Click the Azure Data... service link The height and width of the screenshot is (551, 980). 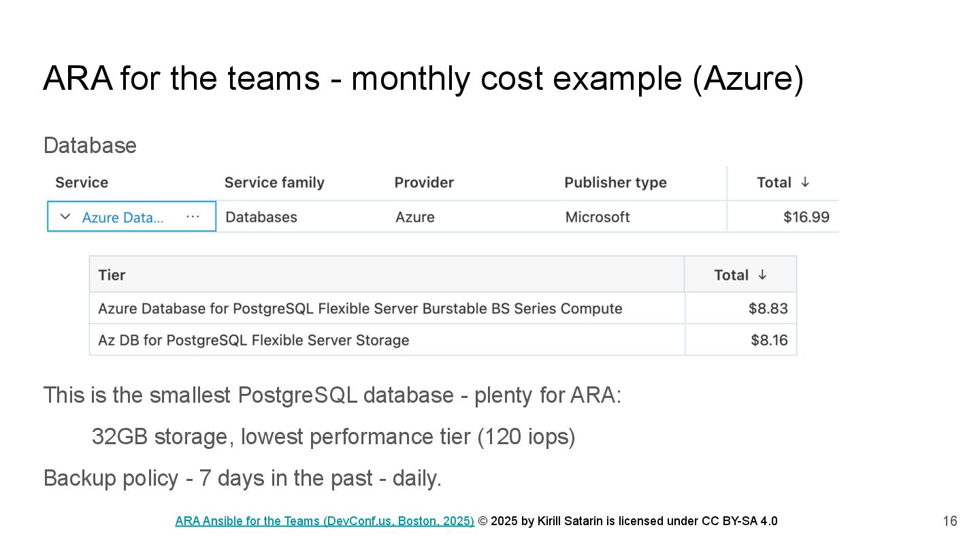(x=122, y=218)
